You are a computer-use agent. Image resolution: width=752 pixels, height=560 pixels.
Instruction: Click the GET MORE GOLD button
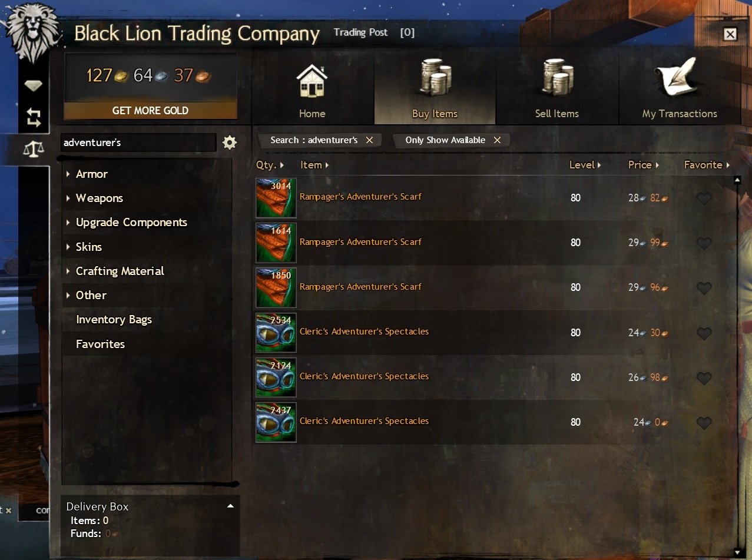150,111
